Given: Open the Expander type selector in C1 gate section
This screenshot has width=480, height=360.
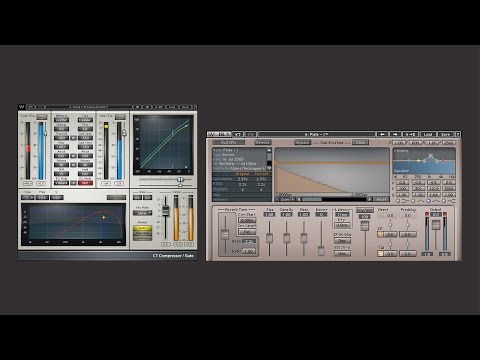Looking at the screenshot, I should [85, 120].
